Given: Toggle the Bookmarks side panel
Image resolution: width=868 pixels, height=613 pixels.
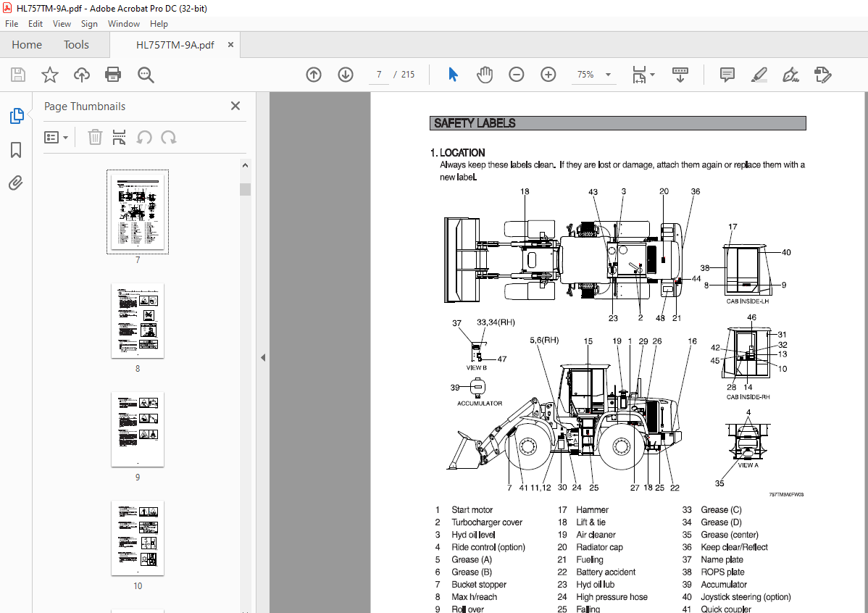Looking at the screenshot, I should (16, 150).
